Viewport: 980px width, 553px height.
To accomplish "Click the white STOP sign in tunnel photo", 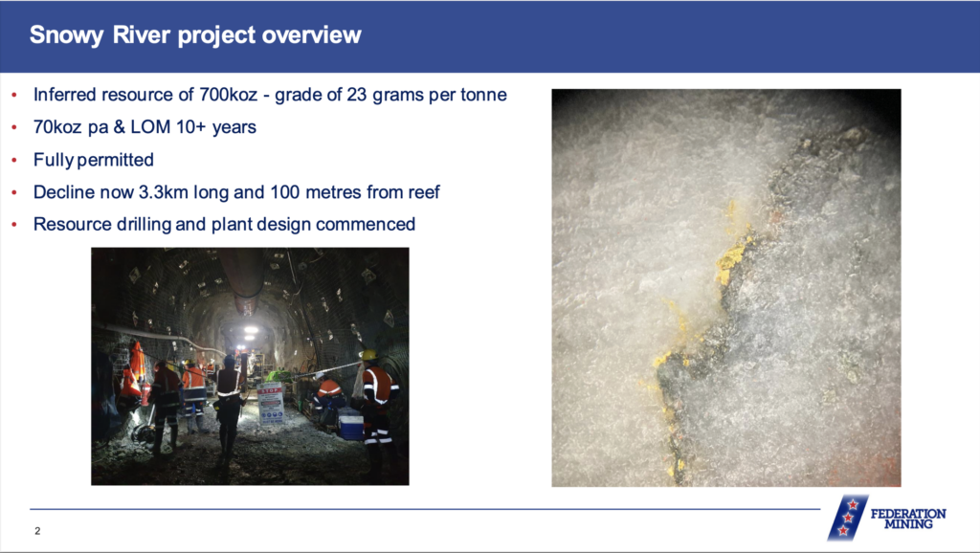I will tap(271, 403).
